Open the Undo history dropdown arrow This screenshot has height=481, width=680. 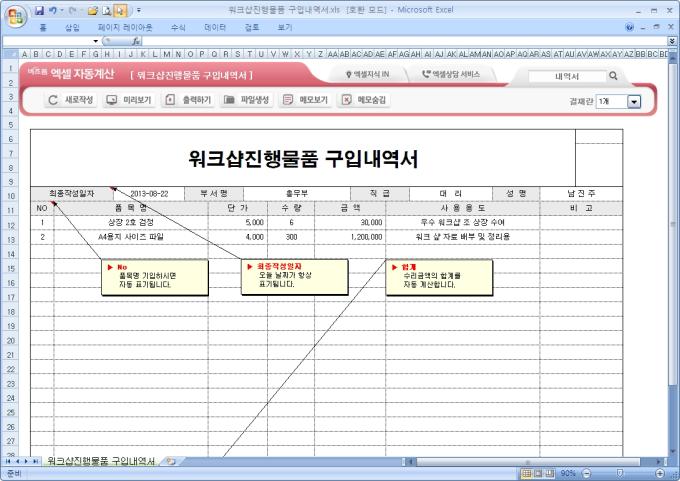click(62, 10)
